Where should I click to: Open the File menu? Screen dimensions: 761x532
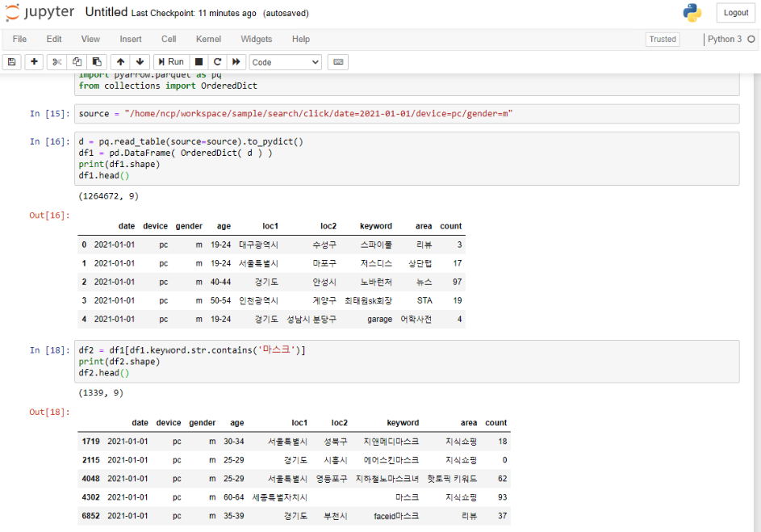pos(19,40)
